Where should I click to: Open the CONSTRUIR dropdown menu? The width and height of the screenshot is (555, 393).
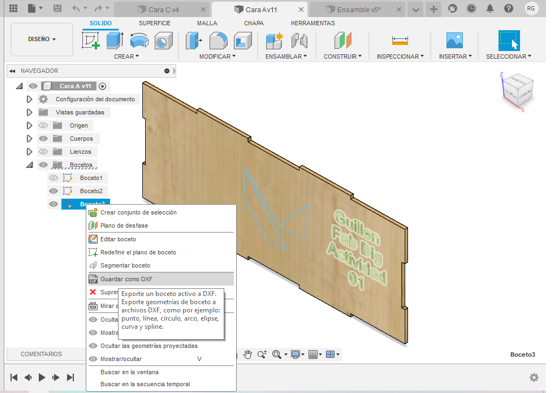coord(343,56)
